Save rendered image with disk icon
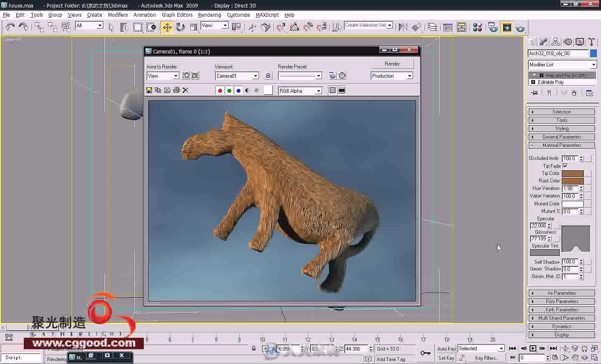The height and width of the screenshot is (364, 601). [x=149, y=90]
